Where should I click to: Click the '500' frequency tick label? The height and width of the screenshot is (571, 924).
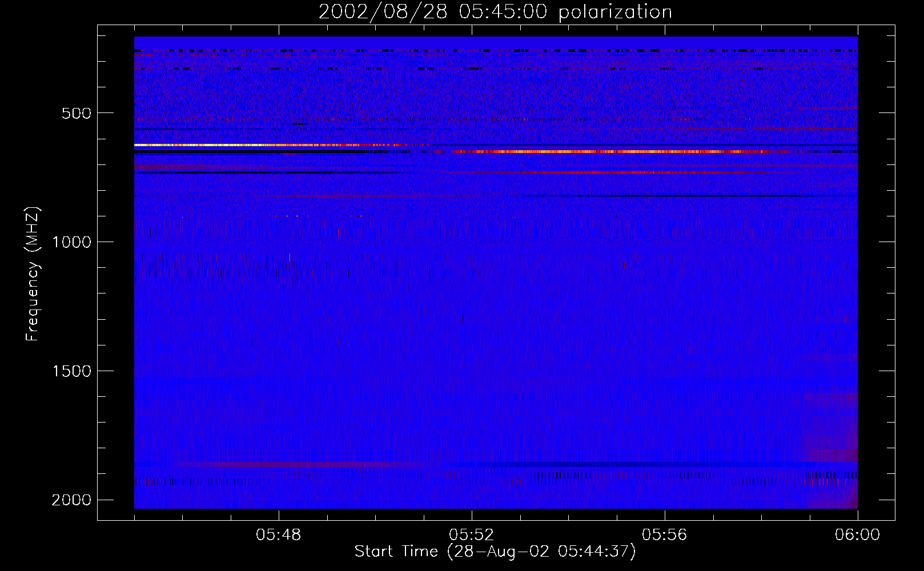coord(77,113)
